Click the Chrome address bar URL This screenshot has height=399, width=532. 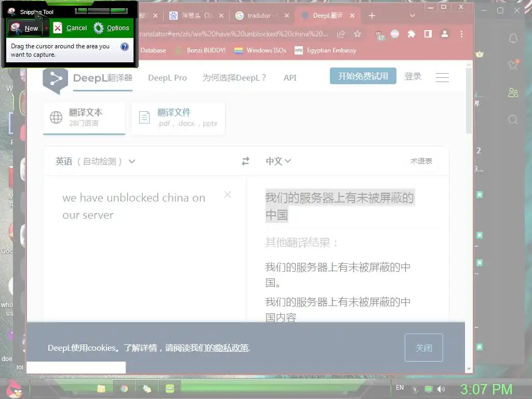tap(234, 34)
